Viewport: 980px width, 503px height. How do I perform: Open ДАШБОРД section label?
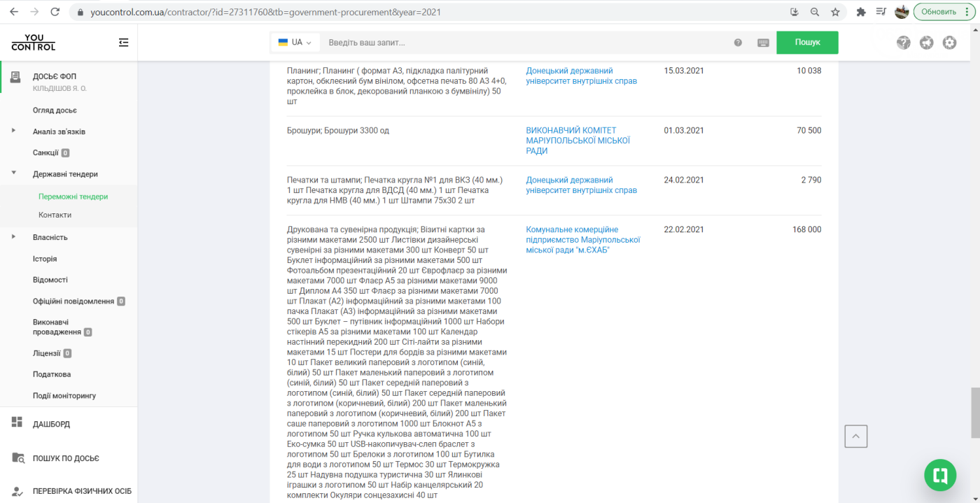51,424
